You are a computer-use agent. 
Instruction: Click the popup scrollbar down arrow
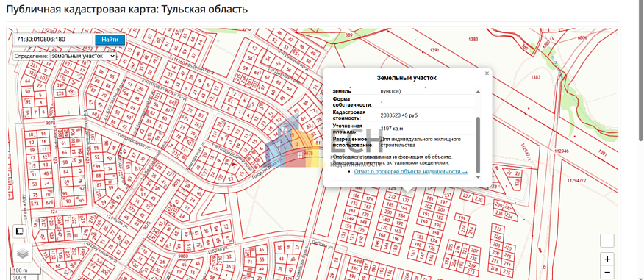(x=478, y=176)
